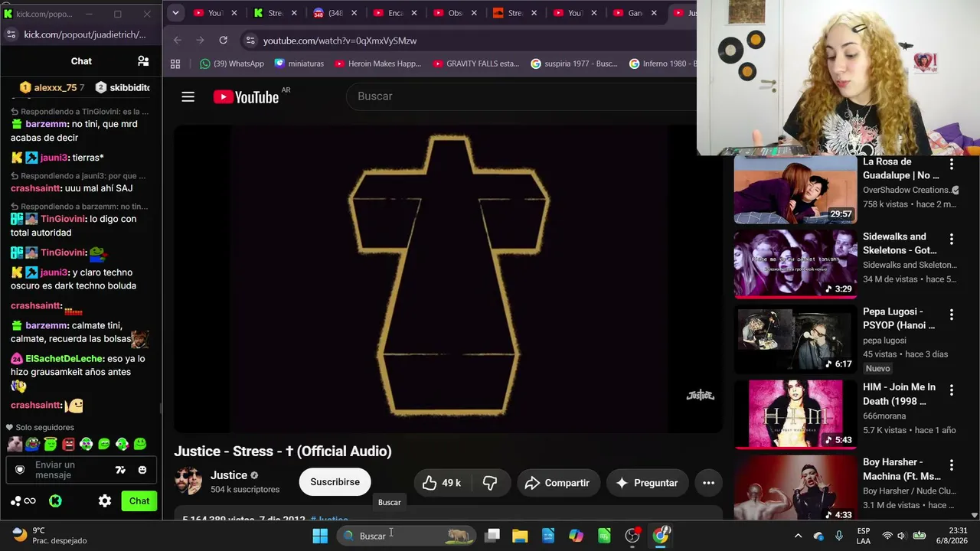Open the Justice channel avatar
980x551 pixels.
(189, 482)
